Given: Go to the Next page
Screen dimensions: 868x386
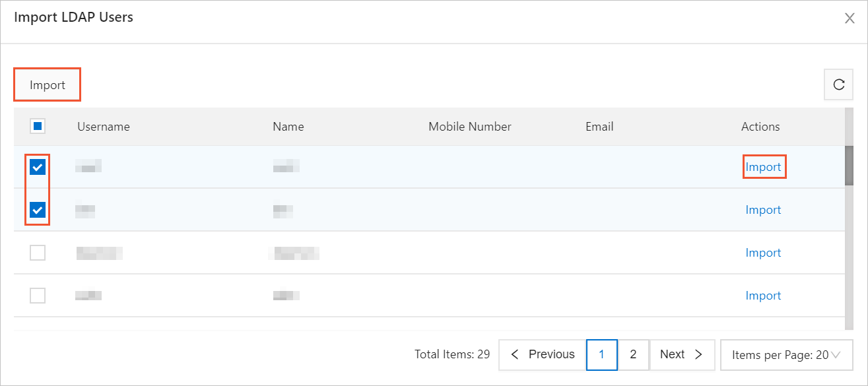Looking at the screenshot, I should 683,354.
